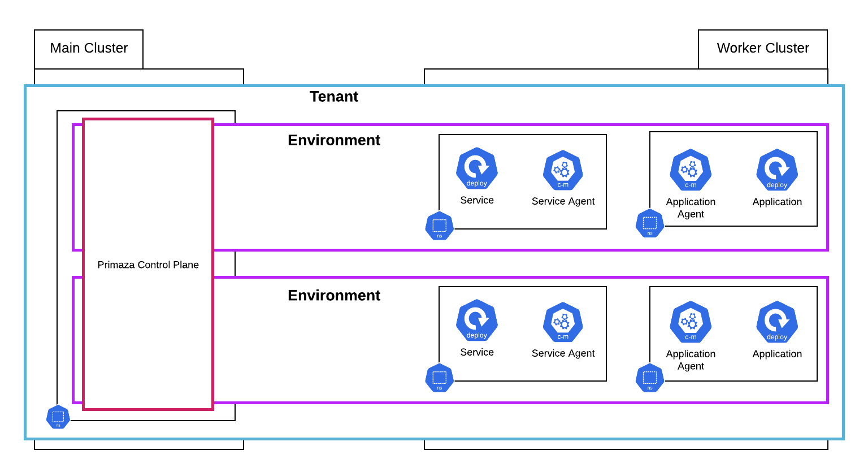This screenshot has width=868, height=476.
Task: Click the Application Agent label in the top Environment
Action: [x=691, y=208]
